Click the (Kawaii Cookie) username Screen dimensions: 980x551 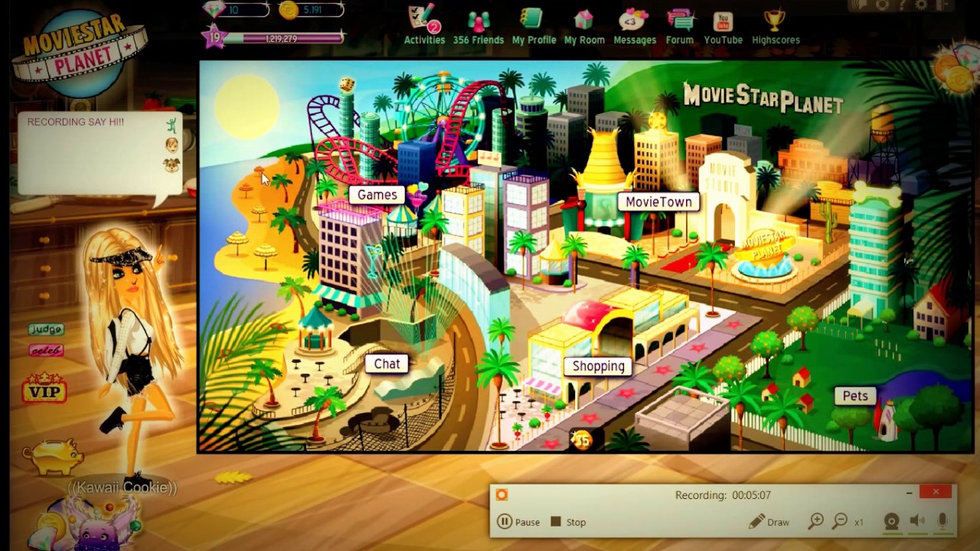point(122,487)
